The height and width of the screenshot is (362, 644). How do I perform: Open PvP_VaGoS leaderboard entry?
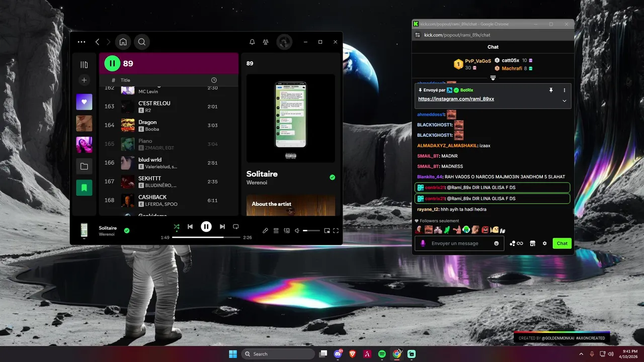pos(472,64)
